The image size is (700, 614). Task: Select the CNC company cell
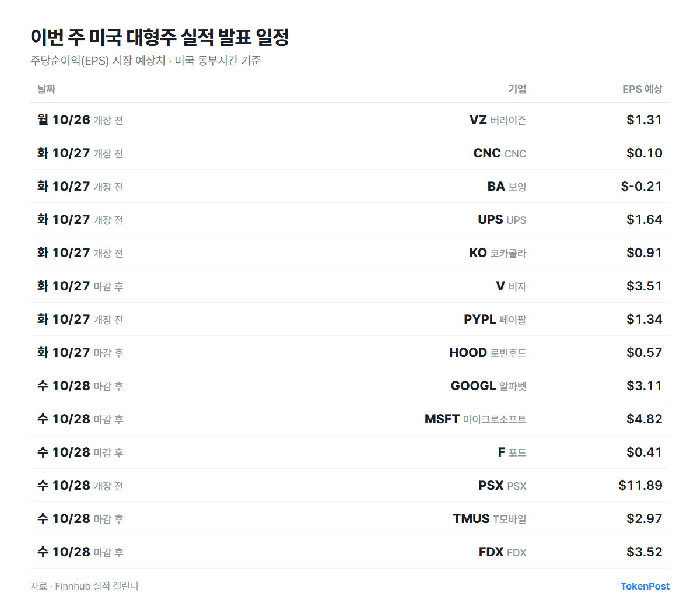coord(500,153)
